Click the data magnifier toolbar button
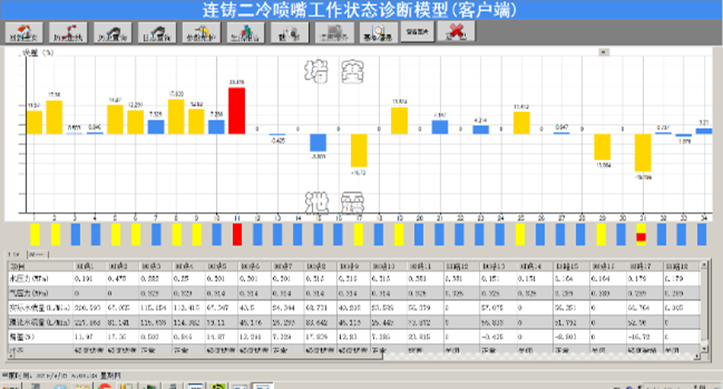Viewport: 723px width, 389px height. [290, 33]
